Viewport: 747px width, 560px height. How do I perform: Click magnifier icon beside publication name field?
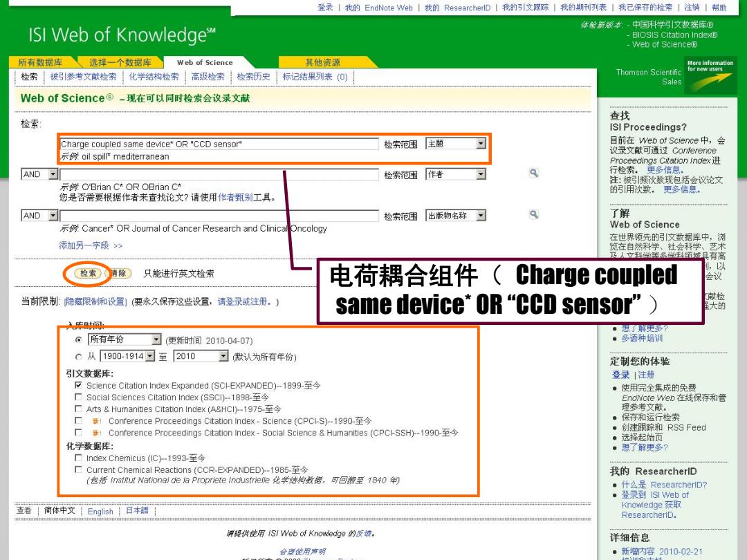[x=534, y=215]
